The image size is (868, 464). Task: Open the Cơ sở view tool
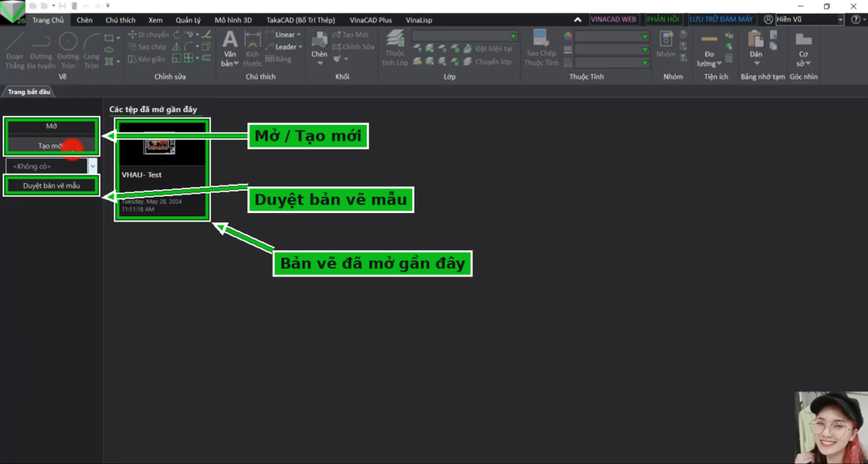click(x=804, y=49)
